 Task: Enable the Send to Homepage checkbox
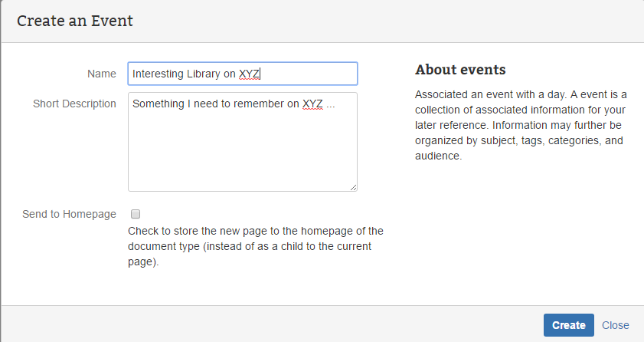click(136, 214)
